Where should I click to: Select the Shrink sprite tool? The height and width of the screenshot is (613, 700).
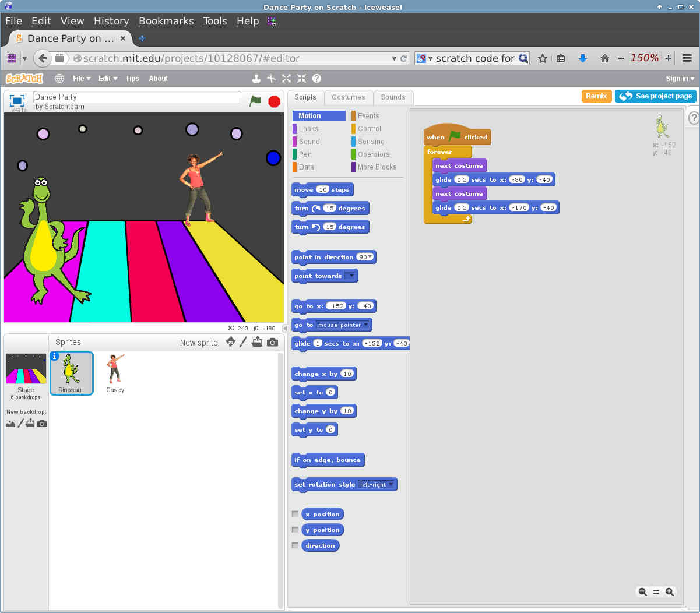pyautogui.click(x=301, y=78)
